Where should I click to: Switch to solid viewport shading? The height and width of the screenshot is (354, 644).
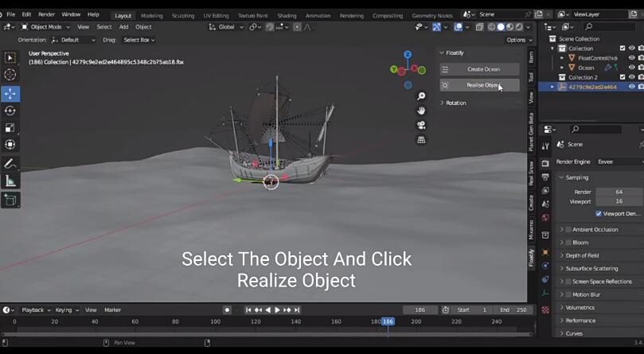(501, 27)
